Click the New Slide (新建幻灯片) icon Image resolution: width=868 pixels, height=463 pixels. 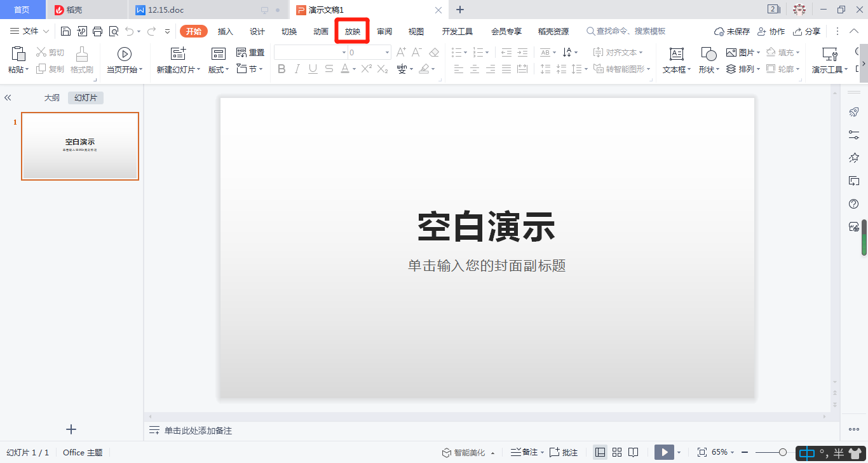pos(179,54)
